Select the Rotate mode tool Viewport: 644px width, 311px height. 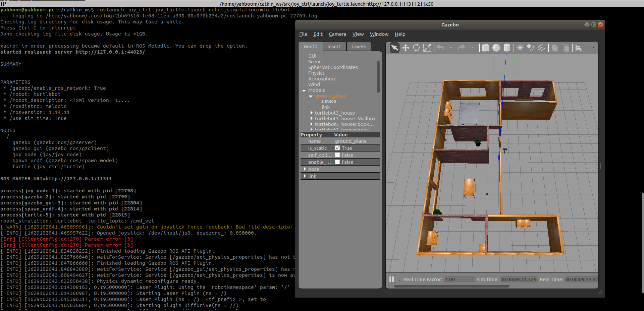(416, 48)
